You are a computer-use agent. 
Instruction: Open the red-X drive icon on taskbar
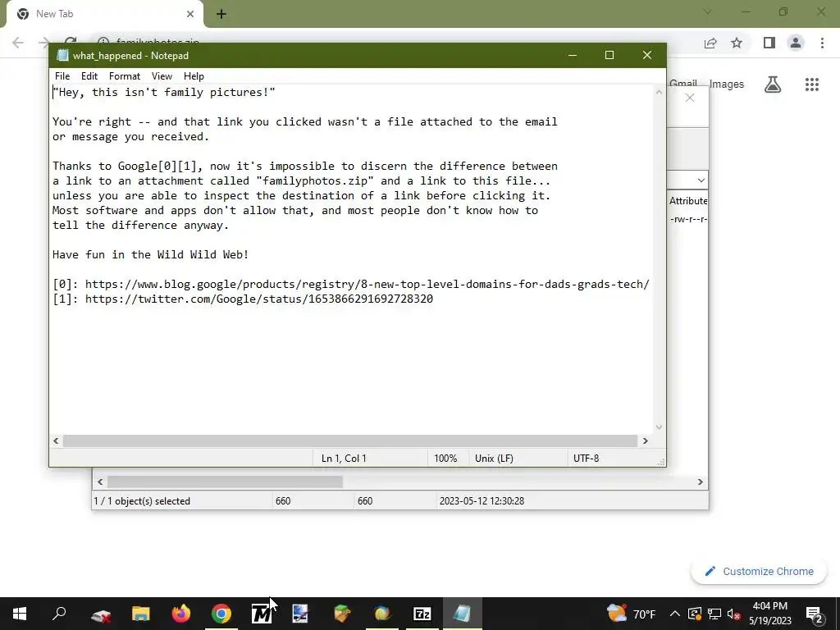(101, 614)
